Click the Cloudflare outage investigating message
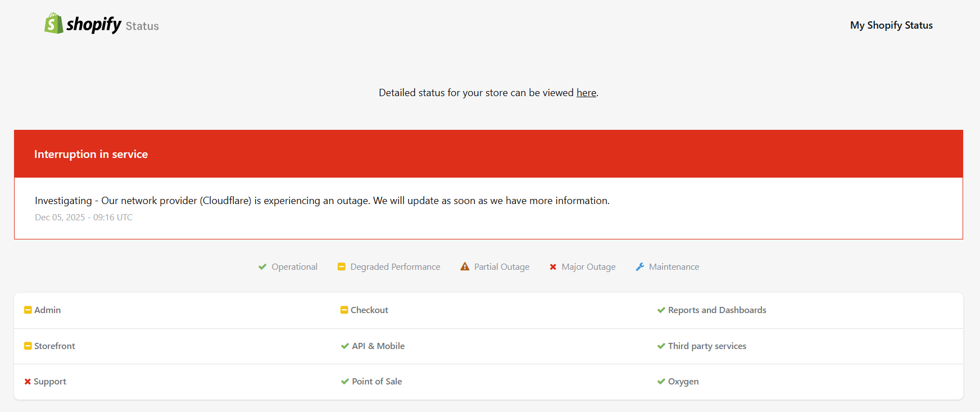Image resolution: width=980 pixels, height=412 pixels. 322,201
